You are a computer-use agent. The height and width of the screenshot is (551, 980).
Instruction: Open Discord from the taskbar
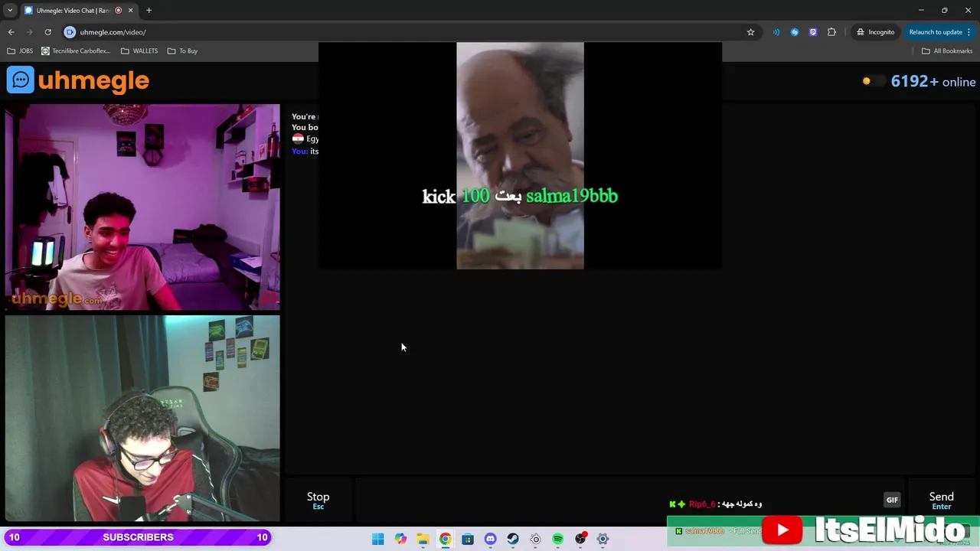pos(490,539)
